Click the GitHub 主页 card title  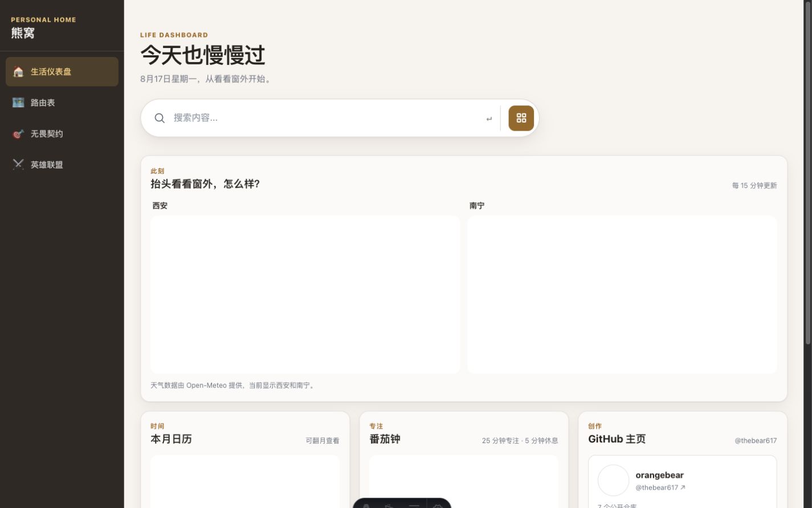[617, 439]
